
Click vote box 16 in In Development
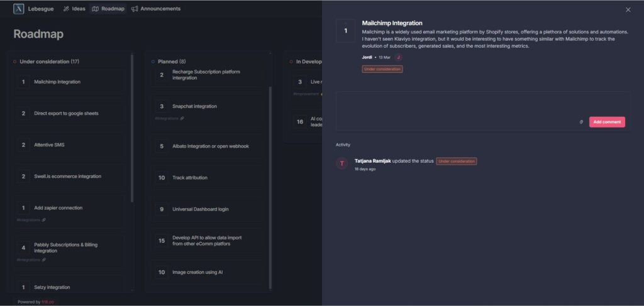pyautogui.click(x=300, y=122)
